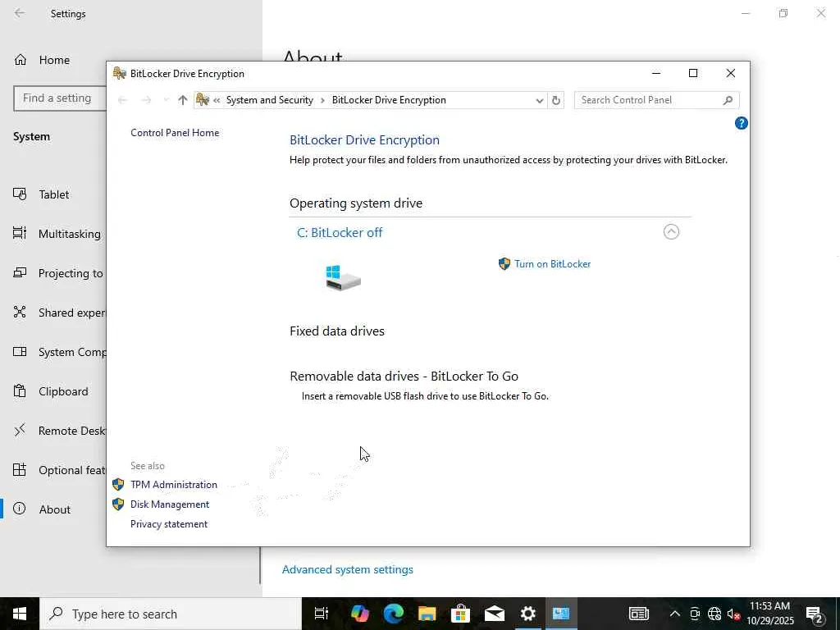
Task: Click the Settings back arrow
Action: pyautogui.click(x=20, y=13)
